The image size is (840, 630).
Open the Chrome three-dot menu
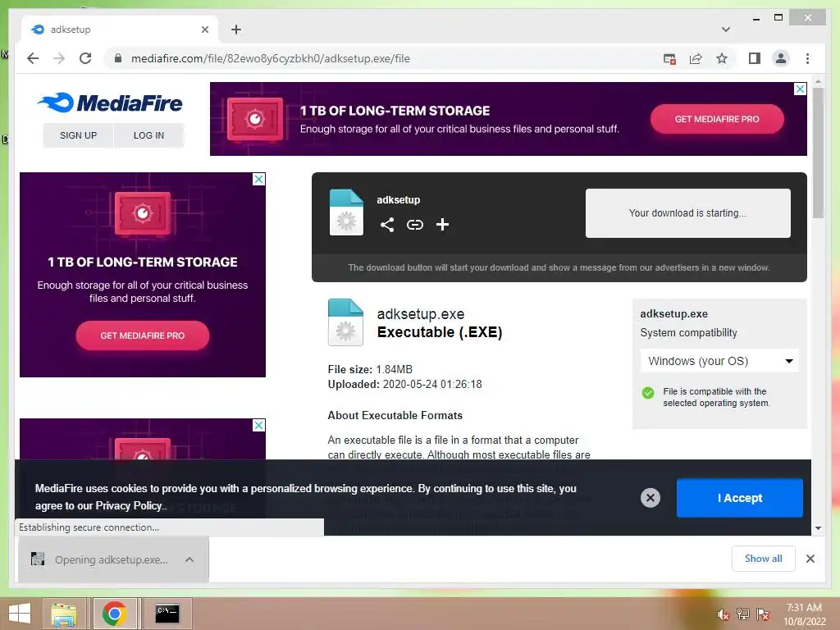807,58
